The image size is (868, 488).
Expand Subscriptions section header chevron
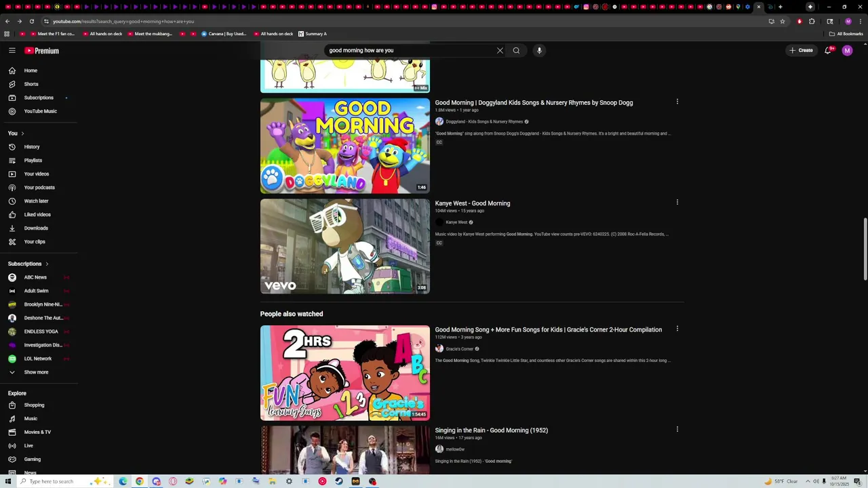(x=47, y=264)
